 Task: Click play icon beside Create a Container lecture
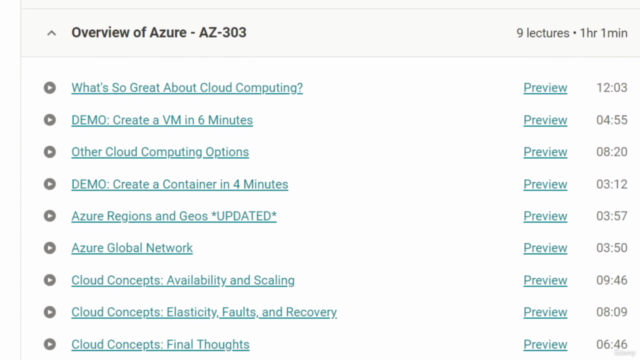(50, 184)
